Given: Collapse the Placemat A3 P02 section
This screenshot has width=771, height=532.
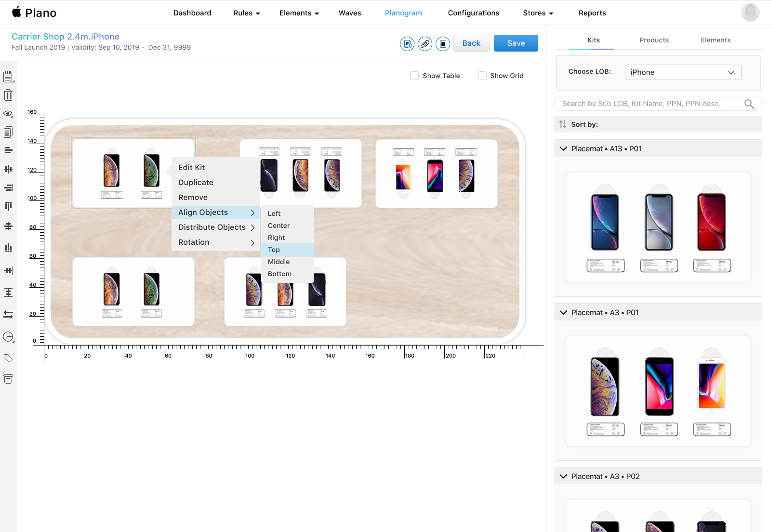Looking at the screenshot, I should [x=563, y=477].
